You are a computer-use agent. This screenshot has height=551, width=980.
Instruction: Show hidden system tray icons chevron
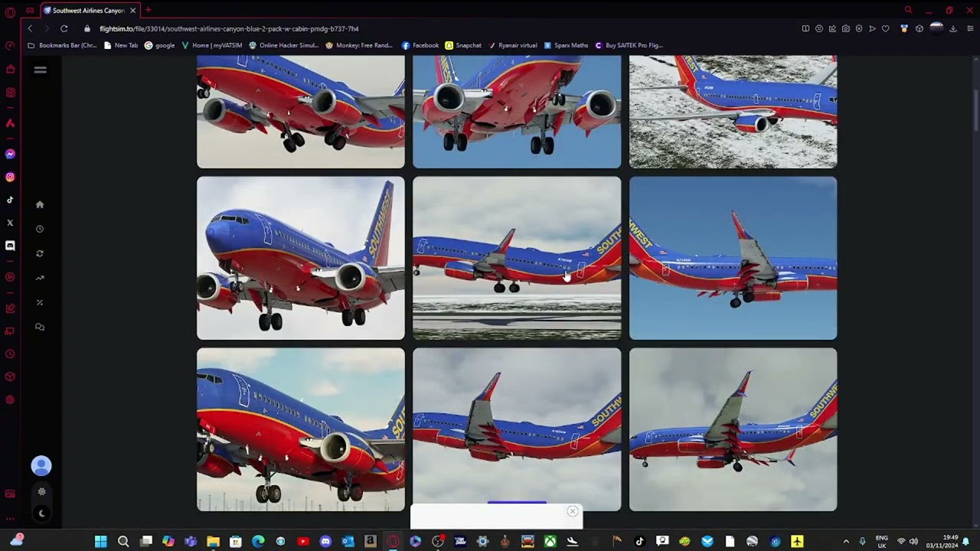coord(846,542)
